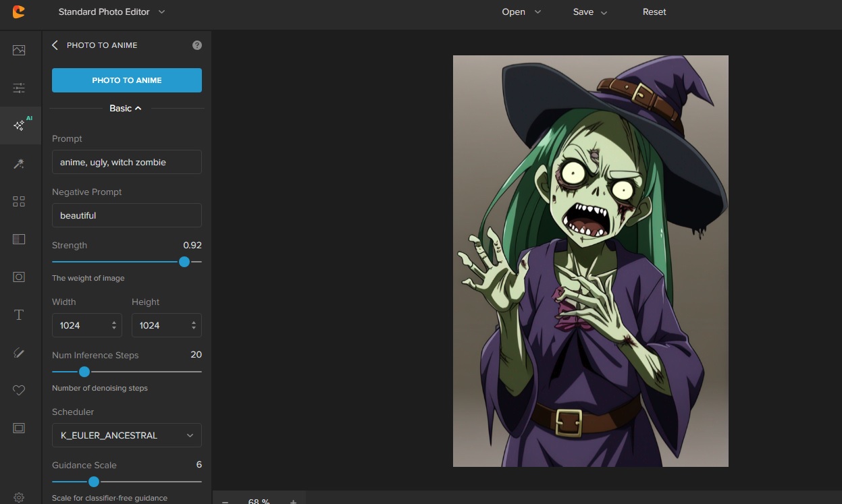Select the Text tool icon
Image resolution: width=842 pixels, height=504 pixels.
point(19,315)
